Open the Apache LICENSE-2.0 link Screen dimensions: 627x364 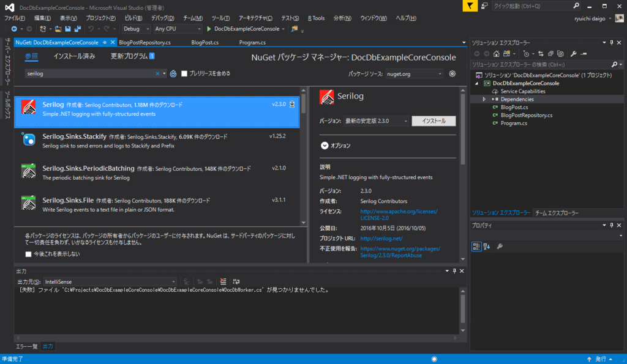[399, 215]
